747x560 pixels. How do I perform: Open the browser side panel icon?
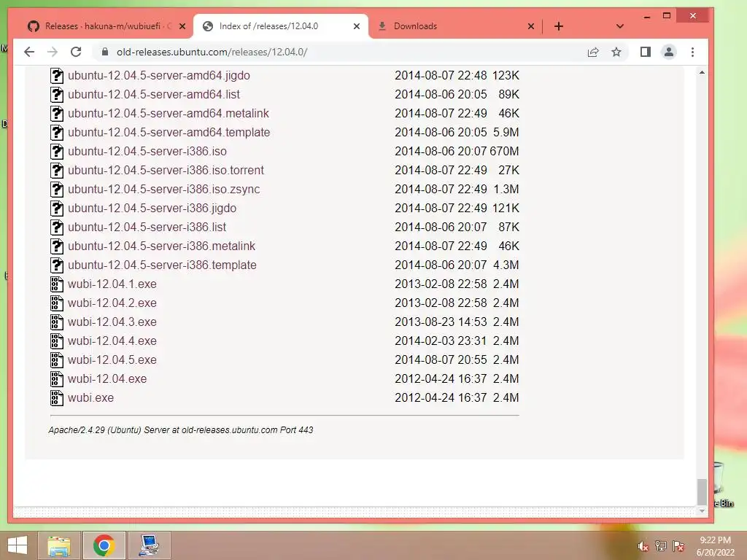[646, 52]
